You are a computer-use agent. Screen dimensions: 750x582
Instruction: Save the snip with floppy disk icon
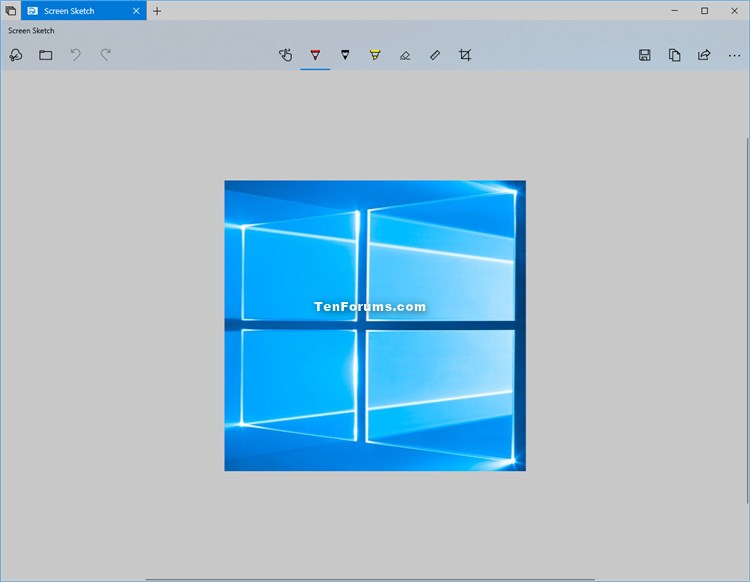tap(645, 55)
